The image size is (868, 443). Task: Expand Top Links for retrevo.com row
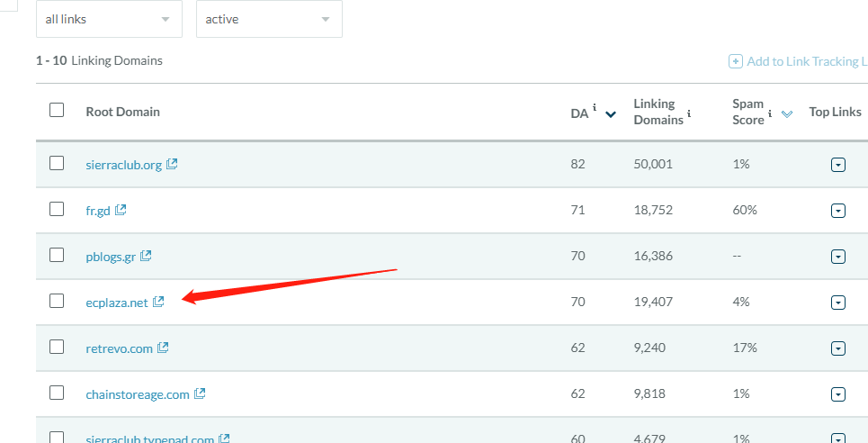click(838, 348)
